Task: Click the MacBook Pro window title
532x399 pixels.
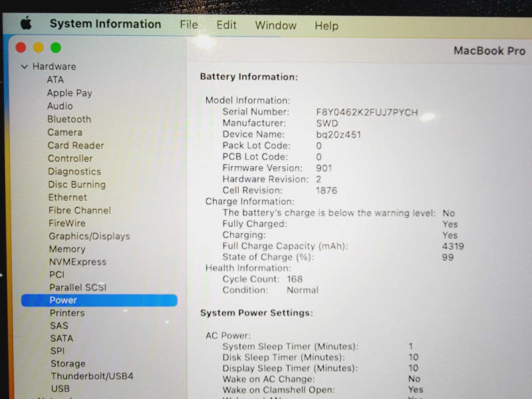Action: point(489,51)
